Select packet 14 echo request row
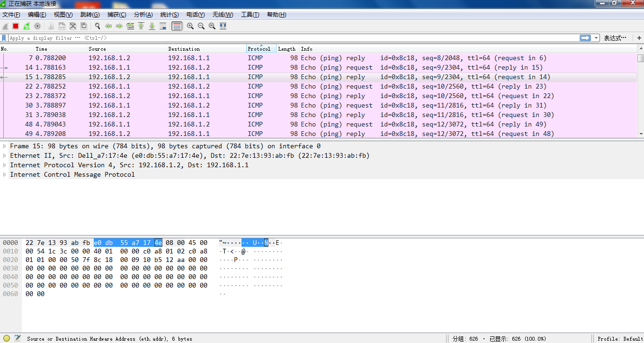The image size is (644, 343). tap(318, 68)
